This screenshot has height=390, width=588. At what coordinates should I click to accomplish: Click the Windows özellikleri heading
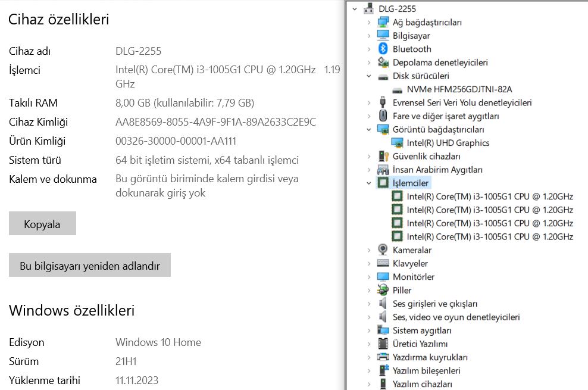coord(71,310)
